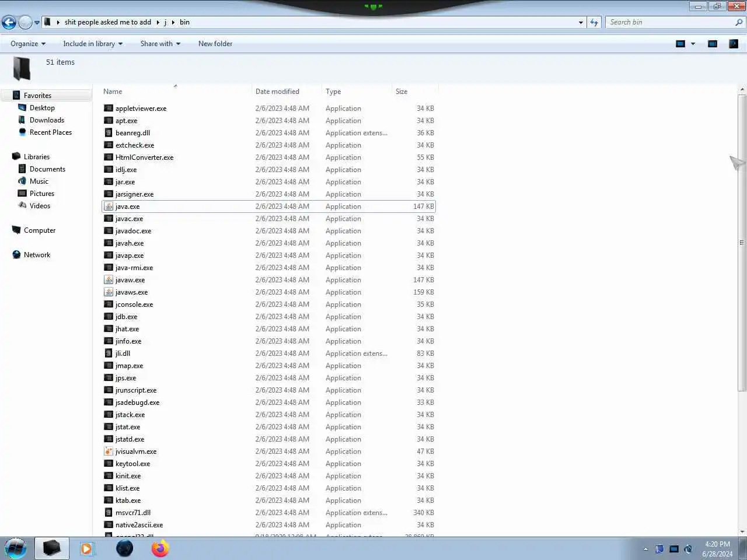
Task: Select Downloads in navigation pane
Action: point(47,120)
